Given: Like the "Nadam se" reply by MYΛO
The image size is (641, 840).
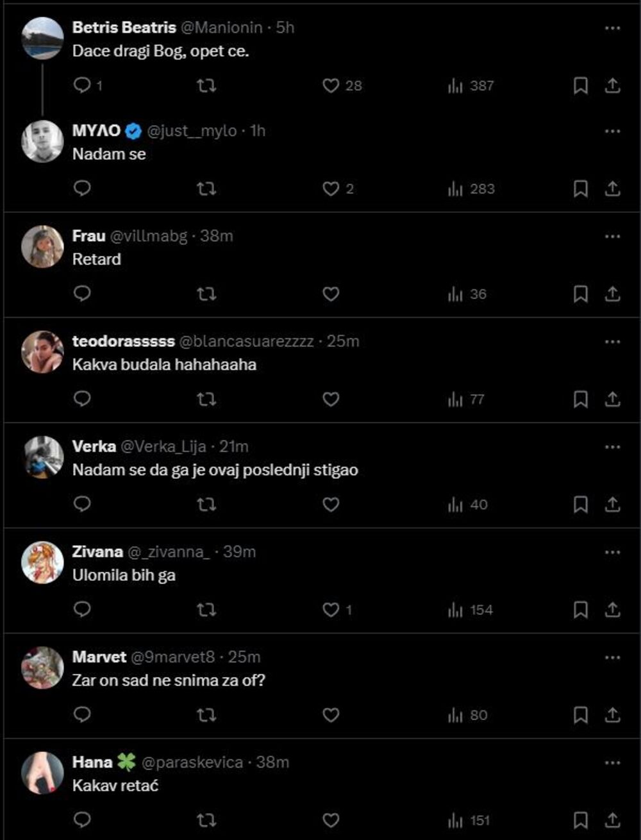Looking at the screenshot, I should (x=331, y=189).
